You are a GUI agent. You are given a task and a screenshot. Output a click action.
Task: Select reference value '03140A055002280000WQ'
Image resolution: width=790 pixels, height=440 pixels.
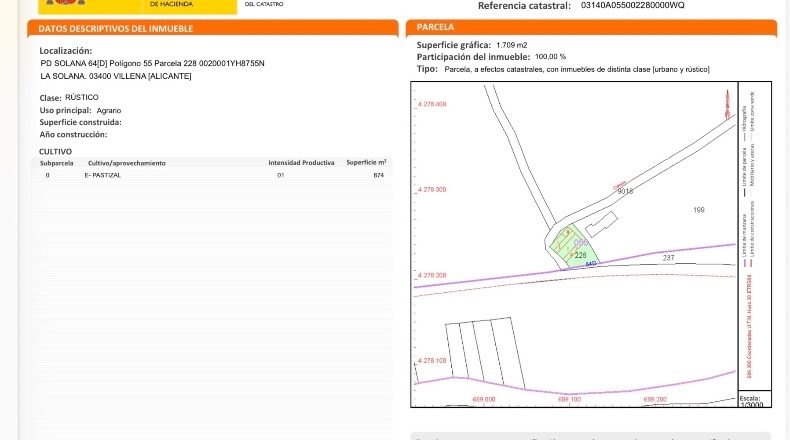(632, 5)
